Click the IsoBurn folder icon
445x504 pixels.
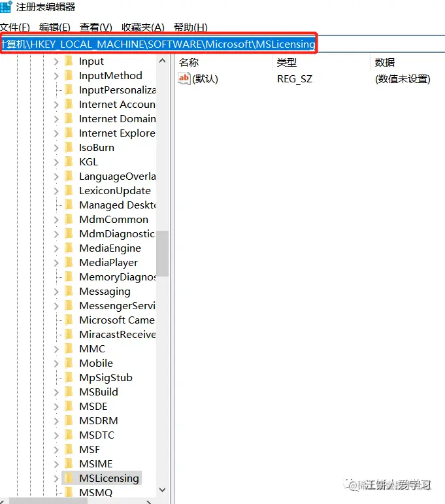point(69,148)
